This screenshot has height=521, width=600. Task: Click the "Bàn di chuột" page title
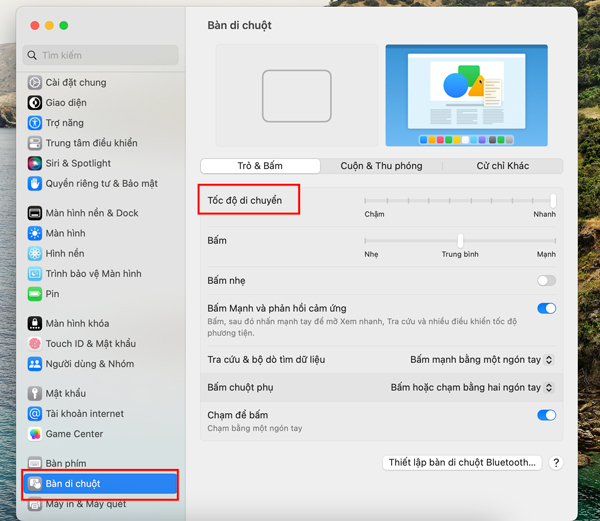tap(240, 25)
